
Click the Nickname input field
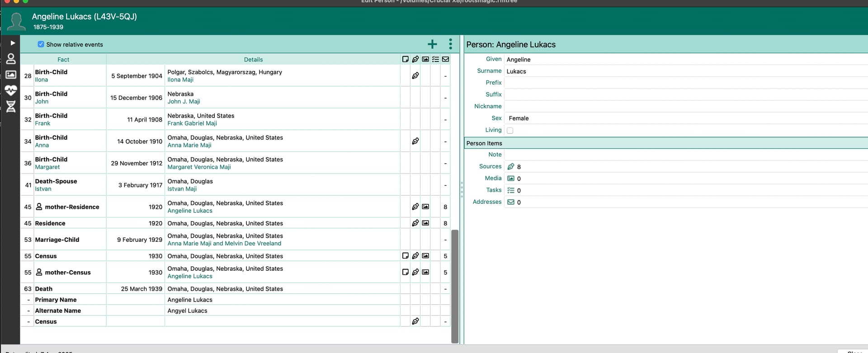pyautogui.click(x=678, y=106)
